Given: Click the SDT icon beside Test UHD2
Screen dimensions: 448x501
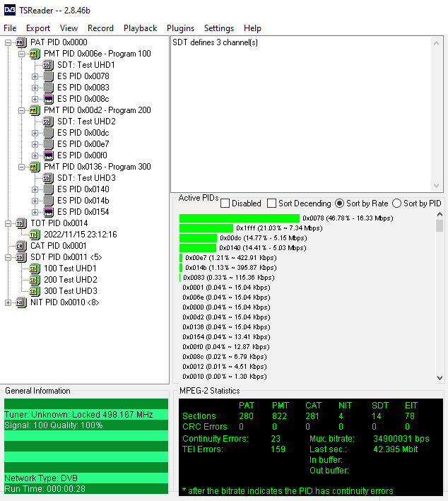Looking at the screenshot, I should point(48,122).
